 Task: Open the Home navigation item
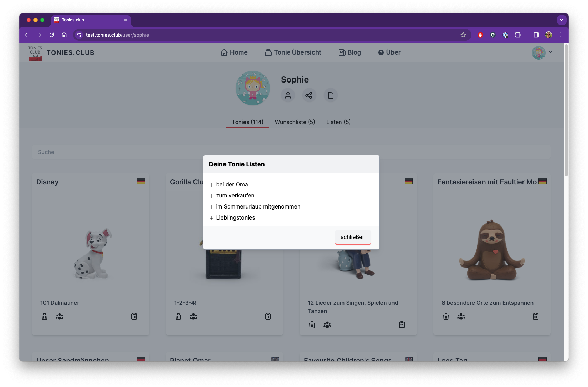point(234,52)
